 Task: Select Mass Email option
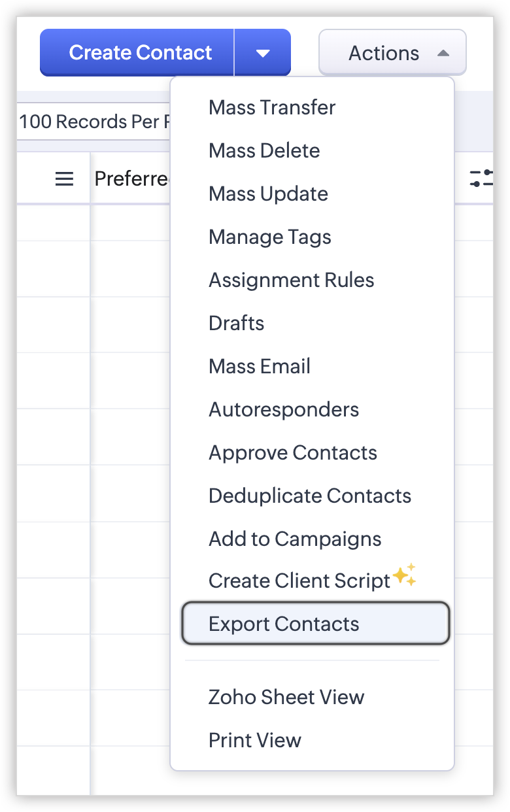click(x=260, y=367)
